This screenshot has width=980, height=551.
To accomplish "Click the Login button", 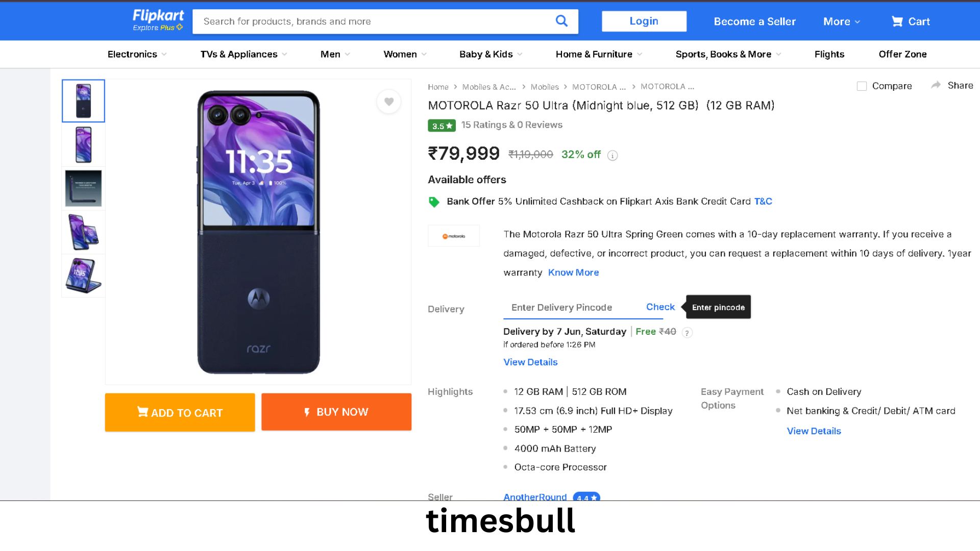I will 644,21.
